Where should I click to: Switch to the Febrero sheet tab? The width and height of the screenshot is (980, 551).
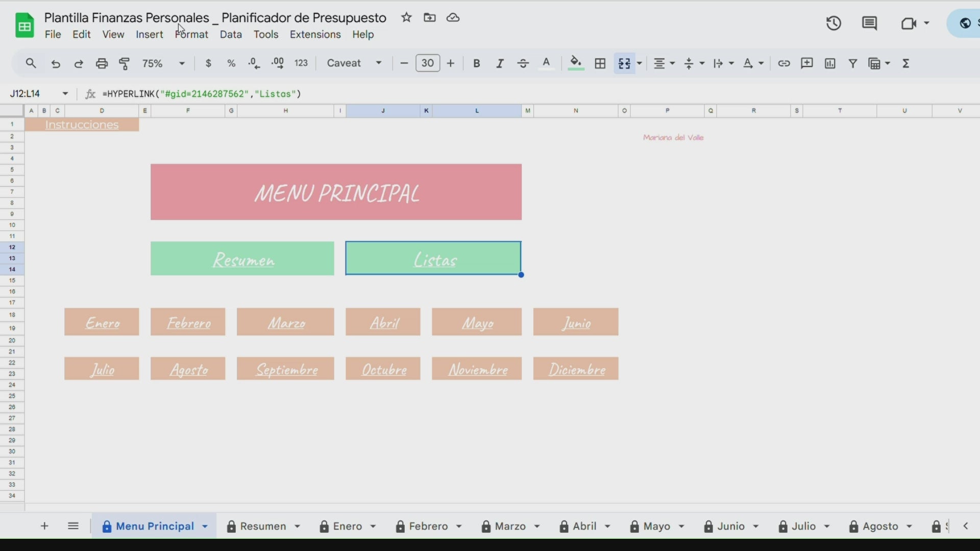[428, 527]
